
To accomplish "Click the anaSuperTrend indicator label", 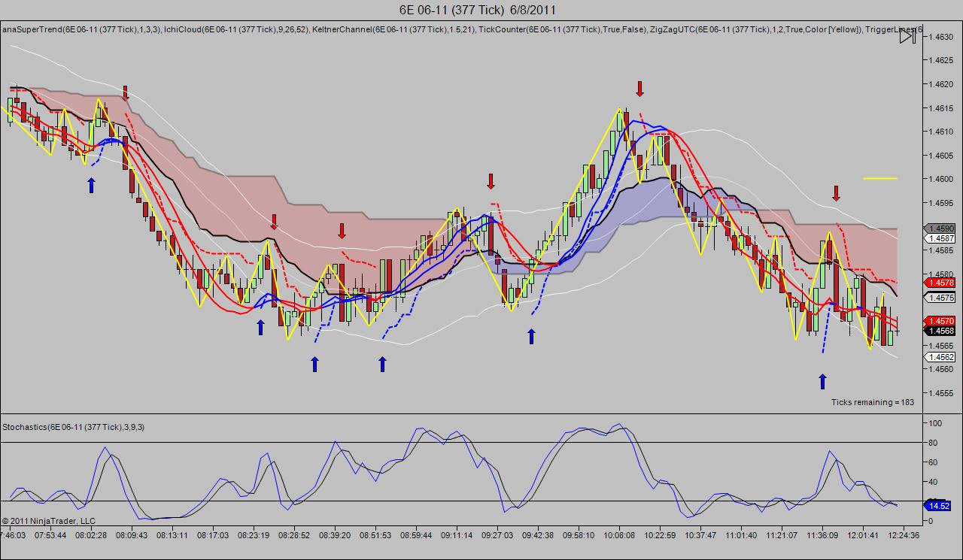I will coord(81,29).
